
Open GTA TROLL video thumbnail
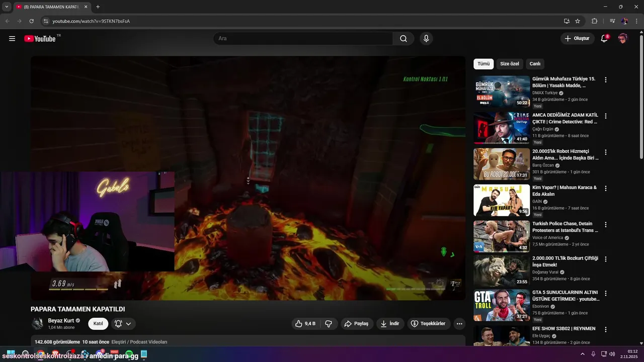coord(502,305)
